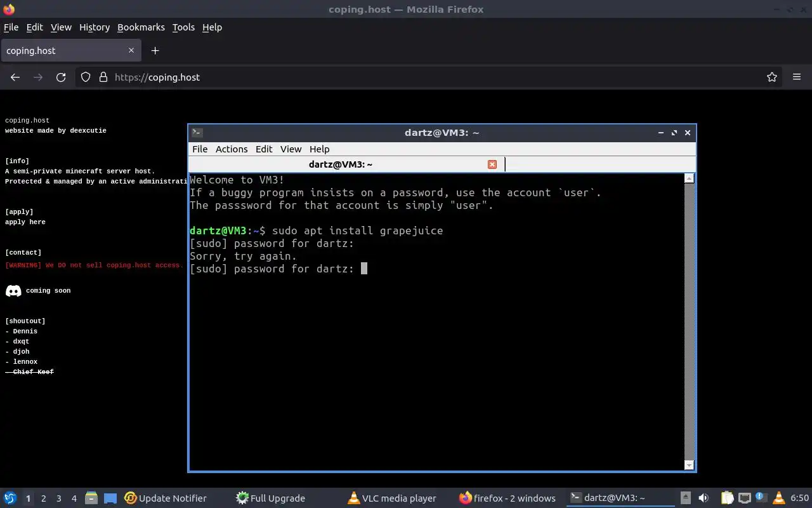Click the sudo password prompt line
This screenshot has height=508, width=812.
[278, 269]
